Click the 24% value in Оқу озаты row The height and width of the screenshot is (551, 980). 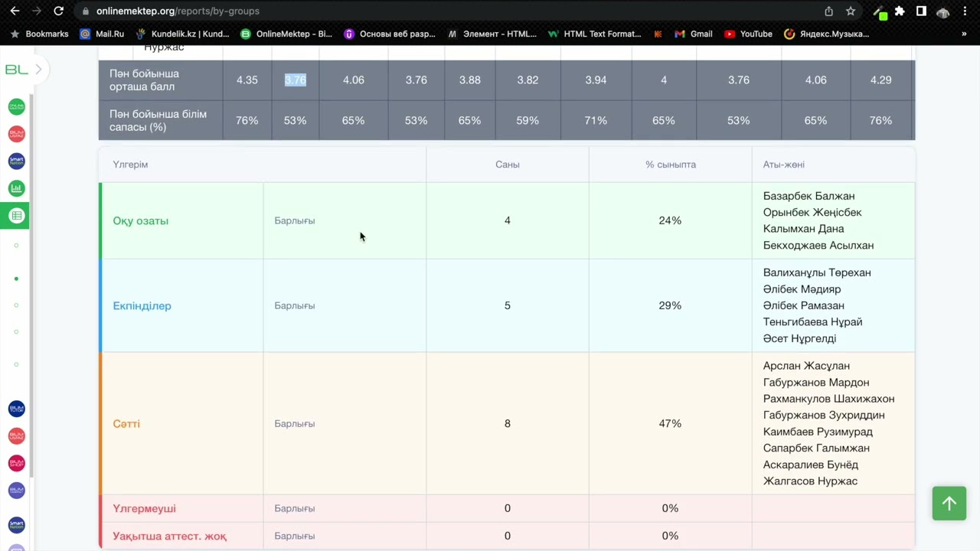(x=670, y=220)
